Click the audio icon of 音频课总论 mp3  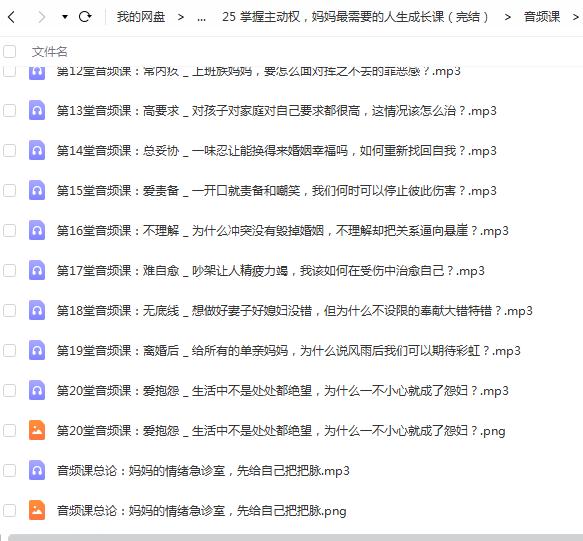coord(37,470)
